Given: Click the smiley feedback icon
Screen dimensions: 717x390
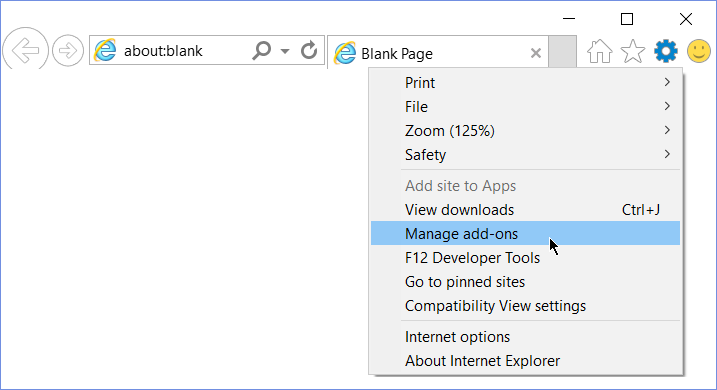Looking at the screenshot, I should 699,51.
